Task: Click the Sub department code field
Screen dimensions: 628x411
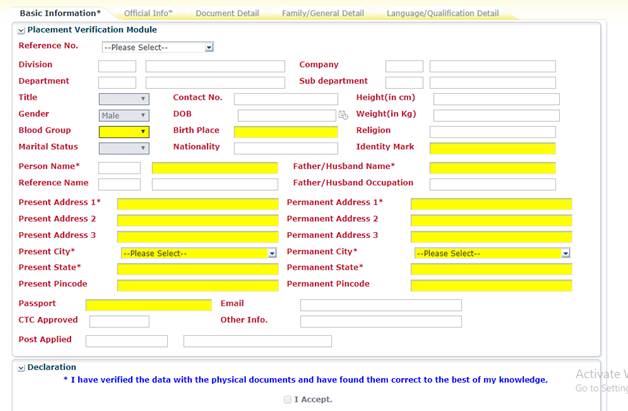Action: (x=404, y=83)
